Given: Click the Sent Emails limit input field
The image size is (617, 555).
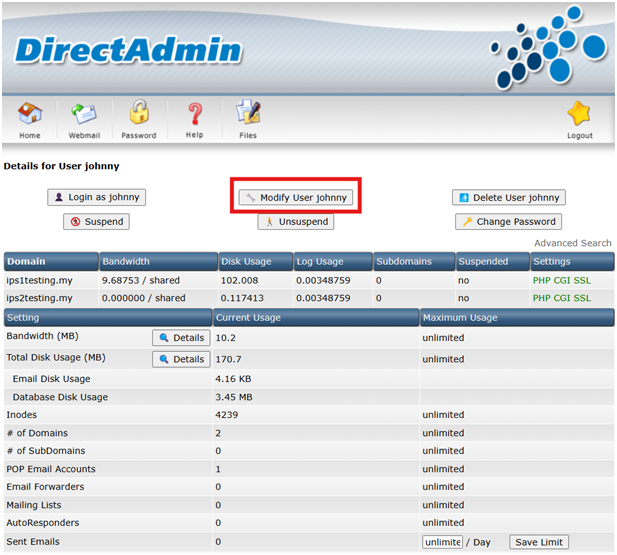Looking at the screenshot, I should [x=442, y=542].
